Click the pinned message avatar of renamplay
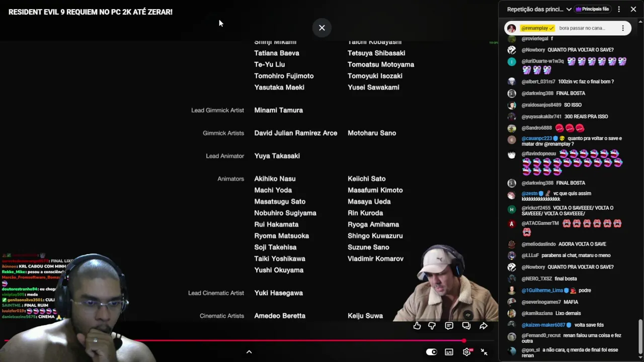 pyautogui.click(x=512, y=28)
